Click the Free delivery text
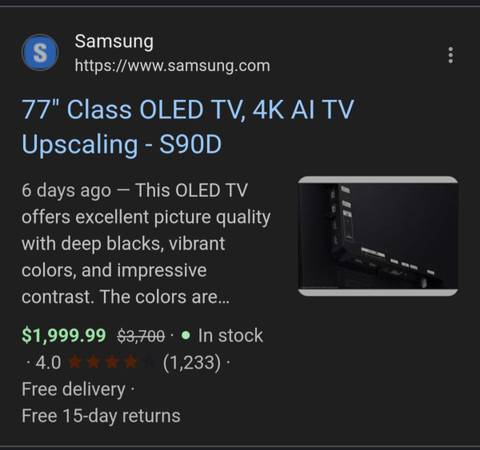Screen dimensions: 480x450 click(x=73, y=389)
